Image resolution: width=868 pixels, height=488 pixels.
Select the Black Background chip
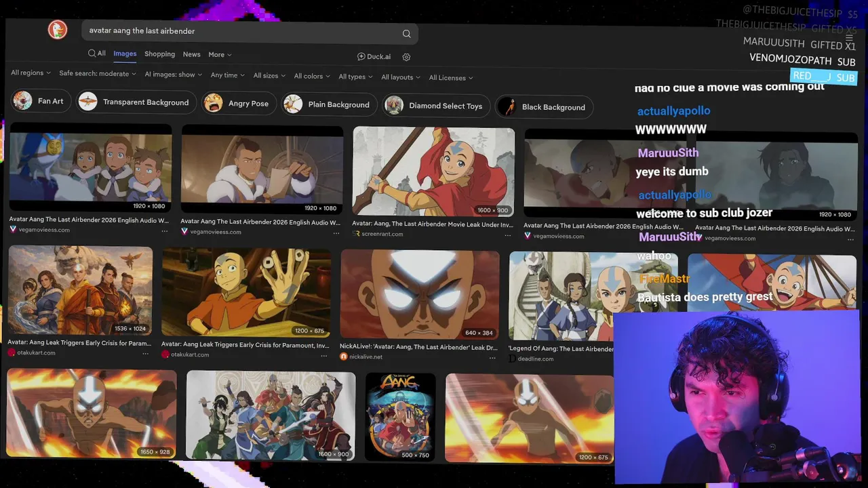544,107
